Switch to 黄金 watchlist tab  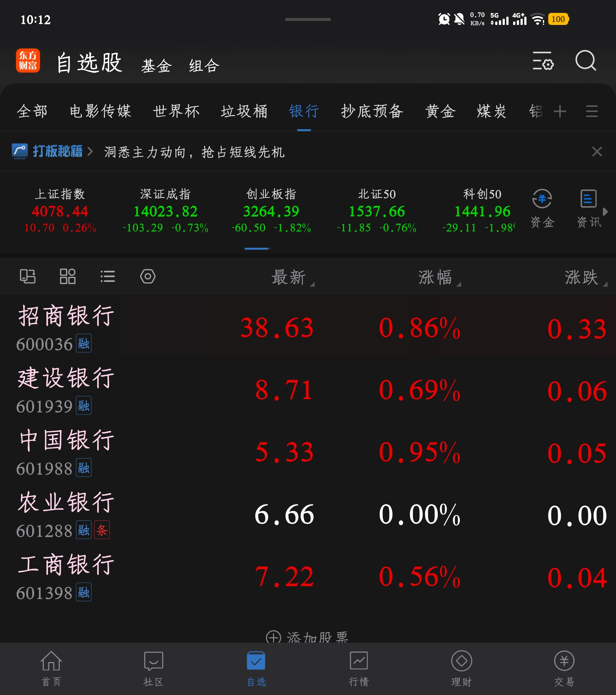pos(440,111)
